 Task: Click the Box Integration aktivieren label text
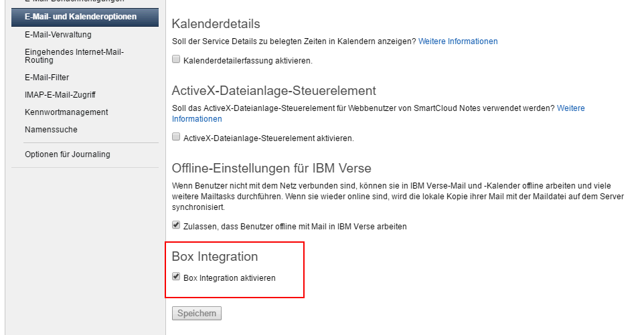(x=230, y=278)
